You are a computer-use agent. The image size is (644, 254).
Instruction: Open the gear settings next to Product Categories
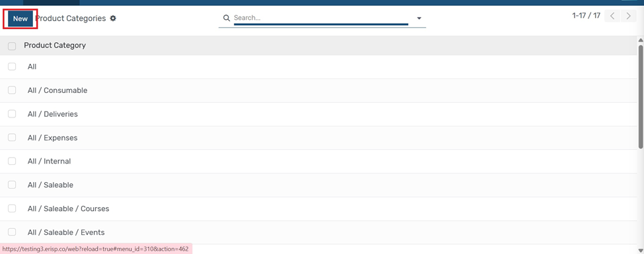(x=113, y=18)
